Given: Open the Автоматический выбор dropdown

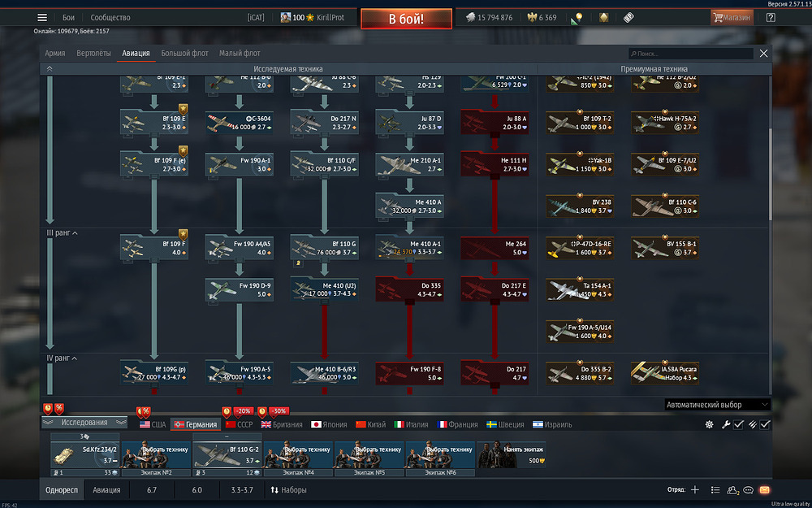Looking at the screenshot, I should pyautogui.click(x=717, y=405).
